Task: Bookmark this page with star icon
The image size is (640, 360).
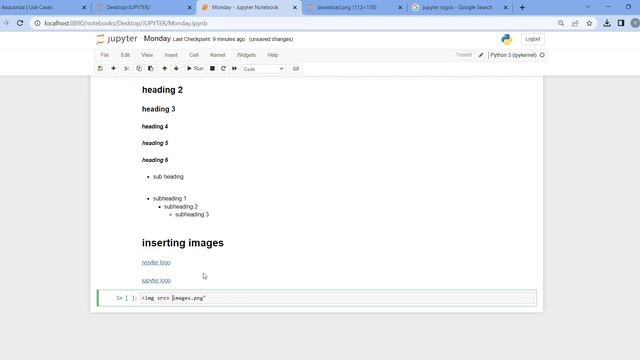Action: tap(589, 24)
